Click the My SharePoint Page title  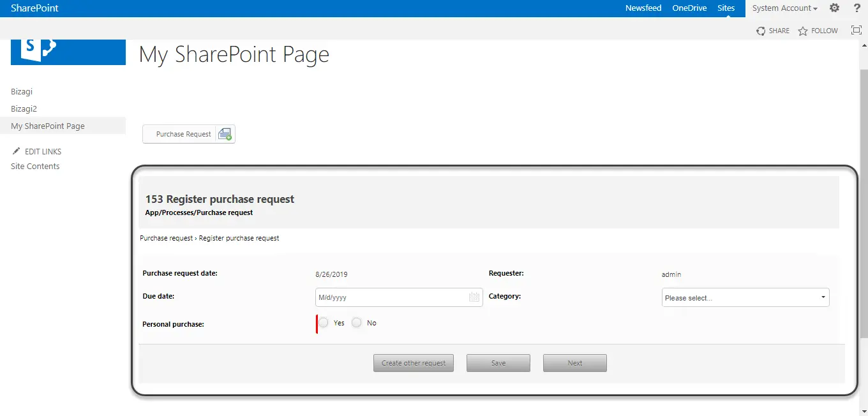pyautogui.click(x=234, y=55)
